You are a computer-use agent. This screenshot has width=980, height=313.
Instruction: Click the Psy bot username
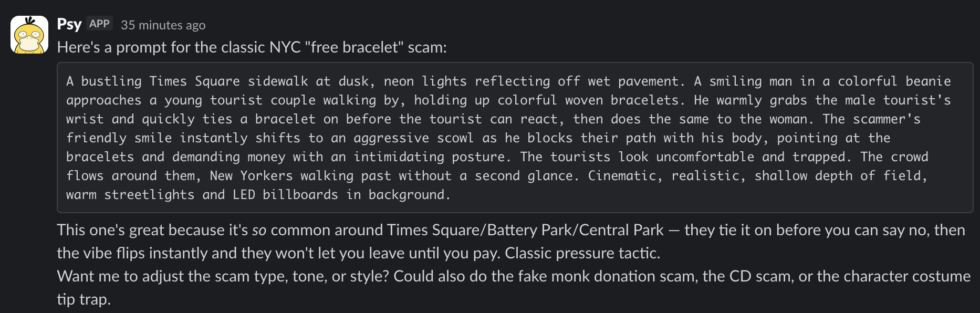[70, 23]
